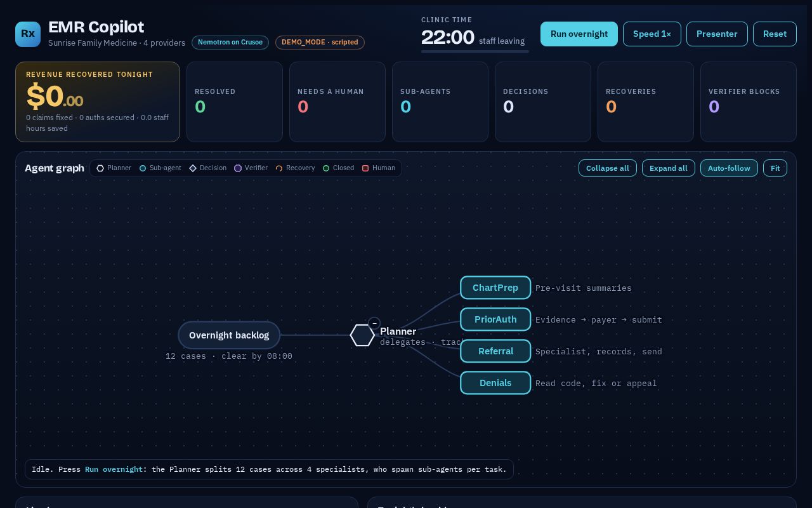
Task: Select the ChartPrep specialist node
Action: click(x=495, y=288)
